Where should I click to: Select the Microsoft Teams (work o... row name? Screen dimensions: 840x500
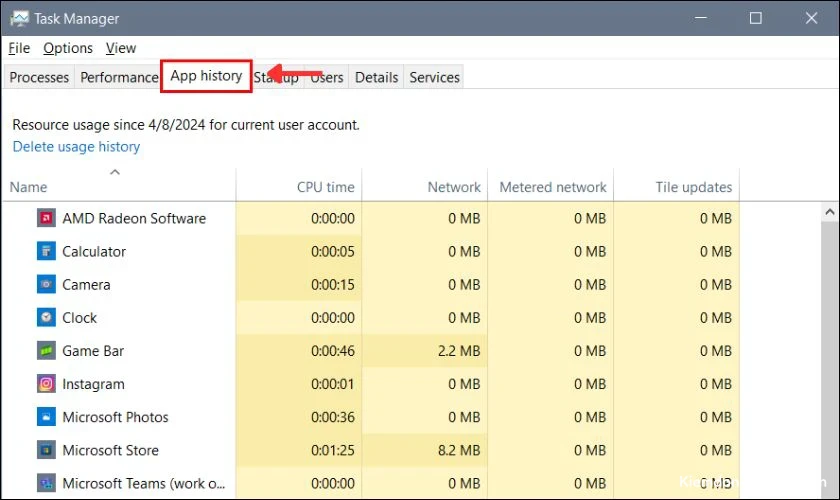pyautogui.click(x=144, y=483)
